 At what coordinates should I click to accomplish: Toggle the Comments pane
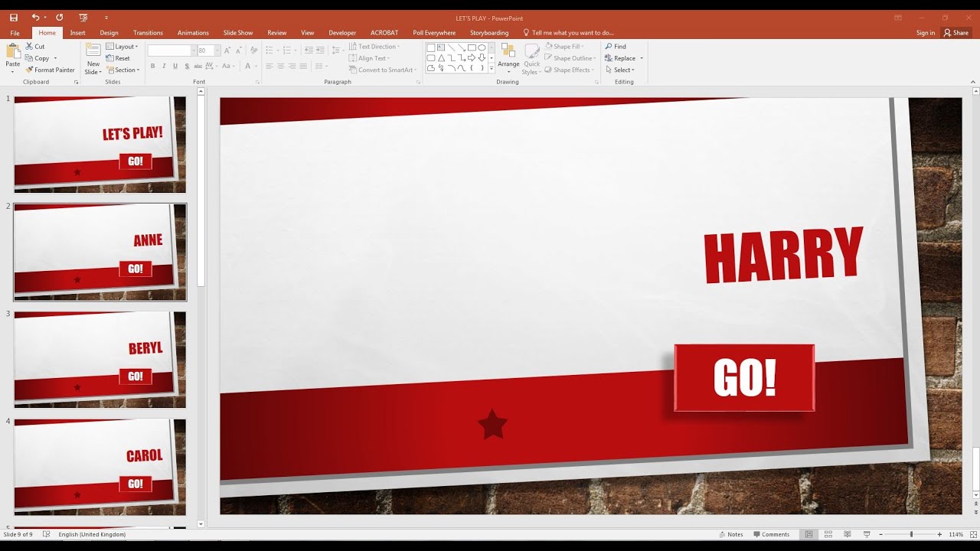771,534
